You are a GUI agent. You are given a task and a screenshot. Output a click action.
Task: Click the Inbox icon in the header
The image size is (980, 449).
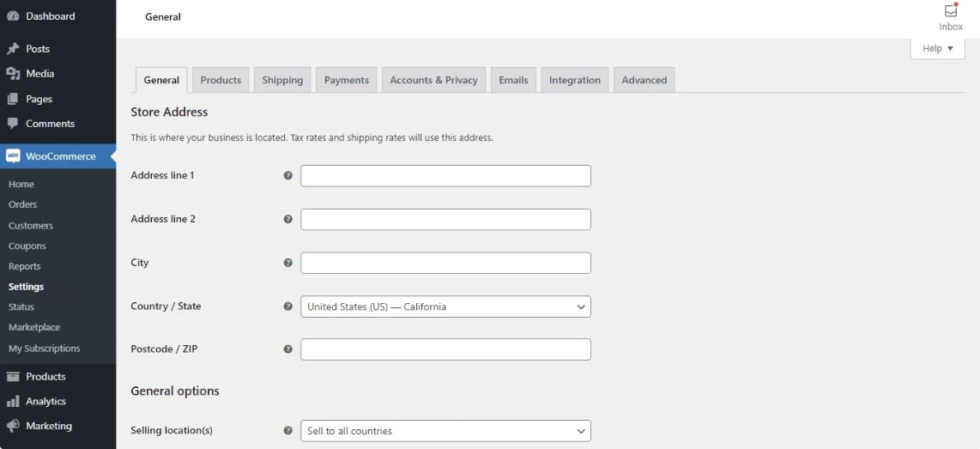point(950,12)
